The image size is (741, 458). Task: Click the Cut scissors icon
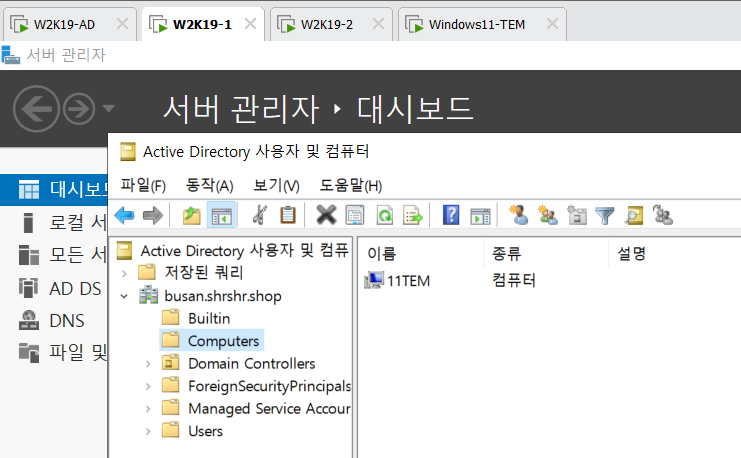click(259, 216)
